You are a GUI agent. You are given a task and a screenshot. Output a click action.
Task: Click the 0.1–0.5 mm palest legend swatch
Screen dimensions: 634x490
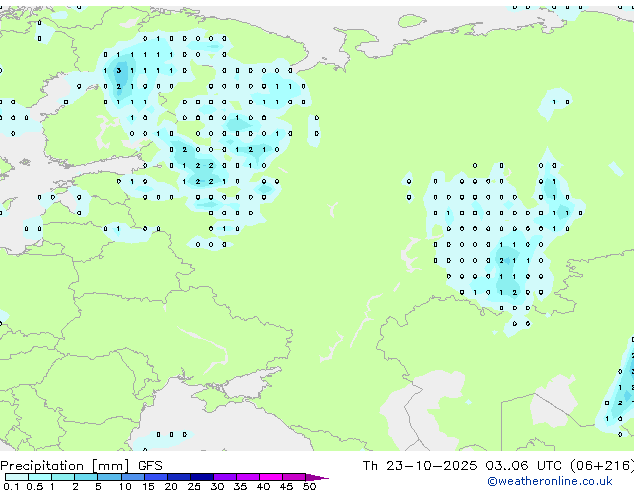click(17, 477)
